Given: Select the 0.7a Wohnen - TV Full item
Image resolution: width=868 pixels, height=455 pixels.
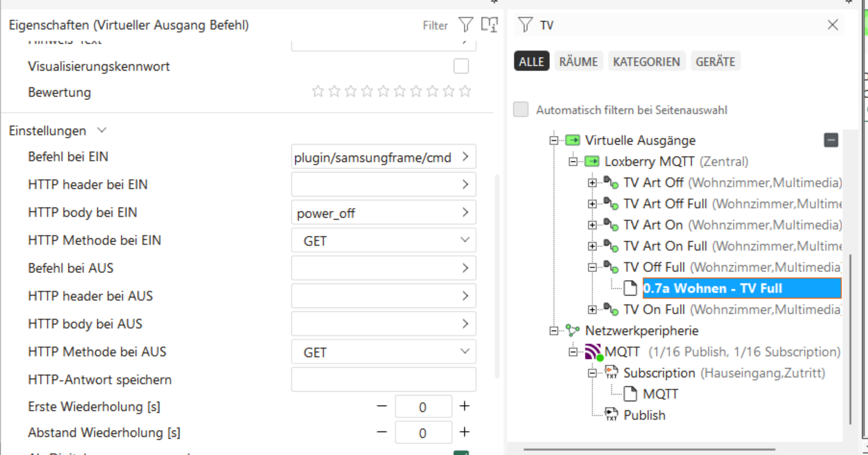Looking at the screenshot, I should 712,288.
